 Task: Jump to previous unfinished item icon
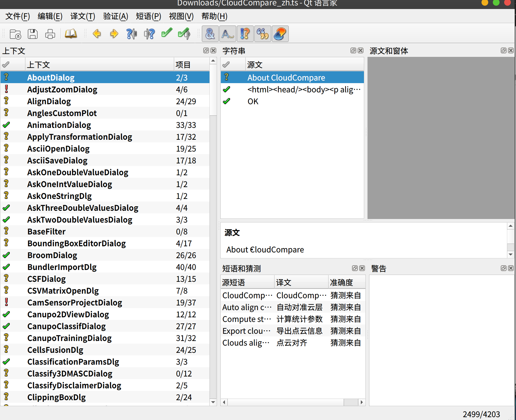click(132, 34)
